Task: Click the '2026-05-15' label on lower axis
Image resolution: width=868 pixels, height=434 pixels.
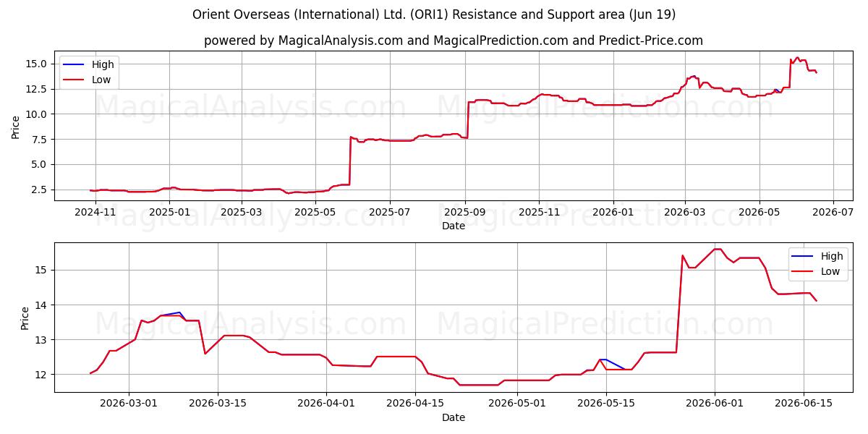Action: [x=607, y=403]
